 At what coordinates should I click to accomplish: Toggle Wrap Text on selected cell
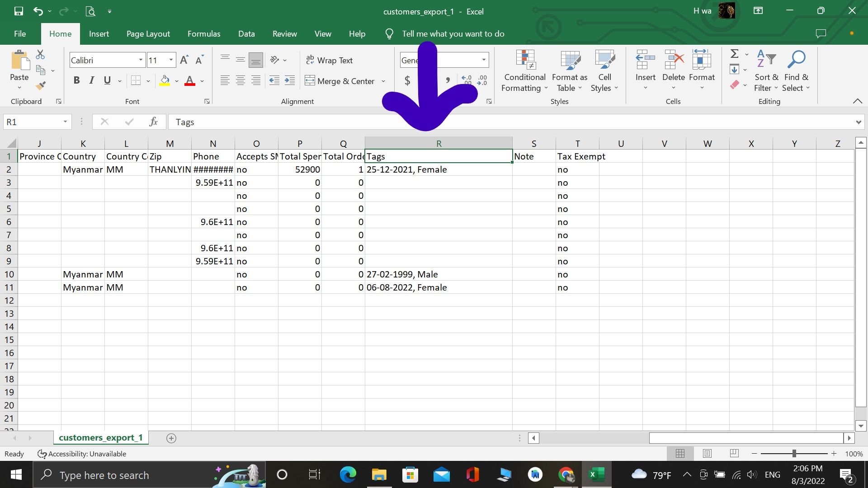329,60
